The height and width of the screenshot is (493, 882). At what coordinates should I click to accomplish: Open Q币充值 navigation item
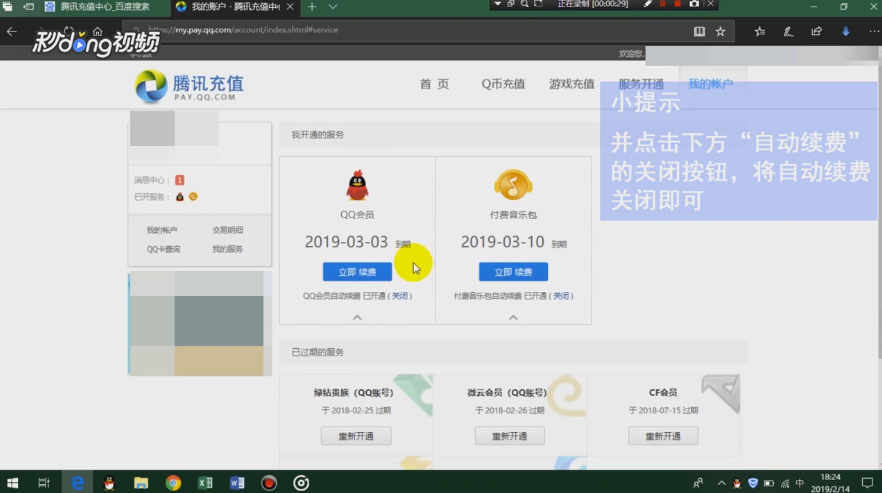point(503,84)
